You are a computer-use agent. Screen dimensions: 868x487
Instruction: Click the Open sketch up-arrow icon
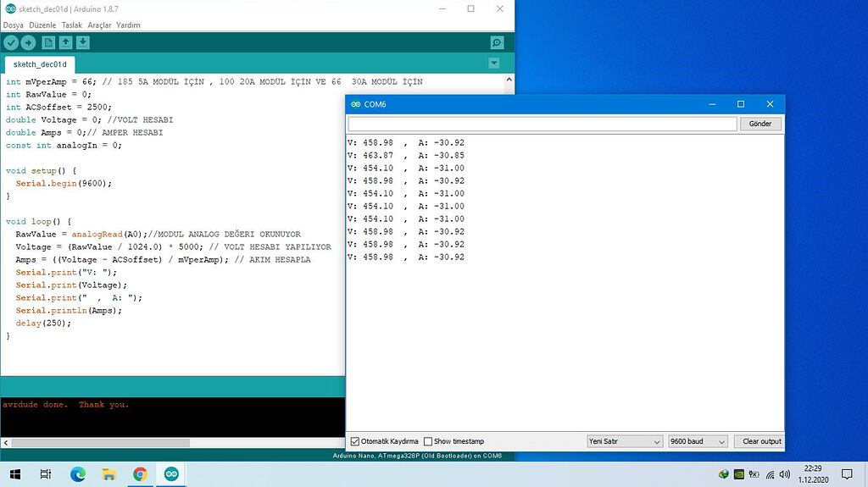coord(66,42)
